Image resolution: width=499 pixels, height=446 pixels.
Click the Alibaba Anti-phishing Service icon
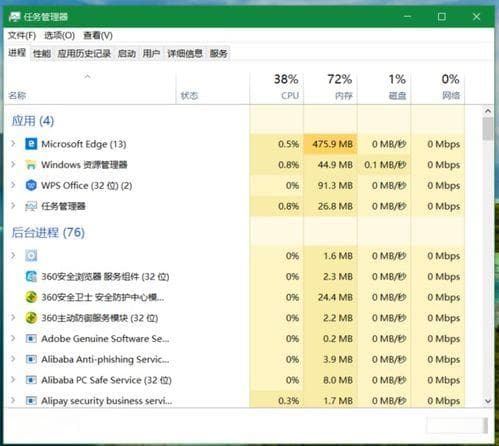(x=31, y=359)
